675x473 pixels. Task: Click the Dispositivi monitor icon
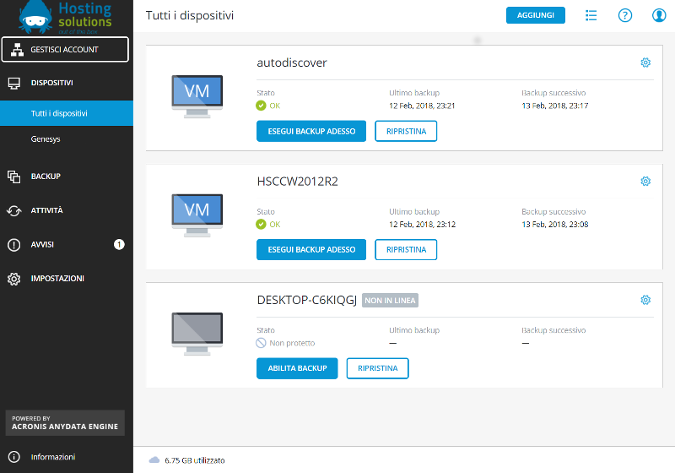(14, 83)
